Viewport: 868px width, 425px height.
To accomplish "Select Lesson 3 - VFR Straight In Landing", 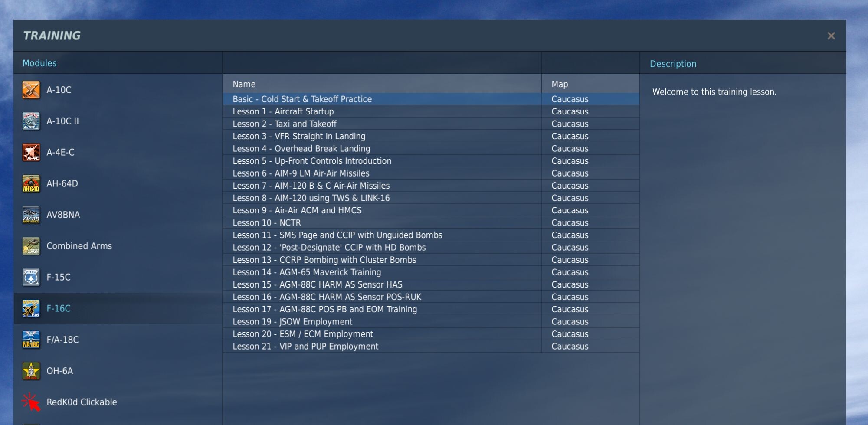I will coord(382,136).
